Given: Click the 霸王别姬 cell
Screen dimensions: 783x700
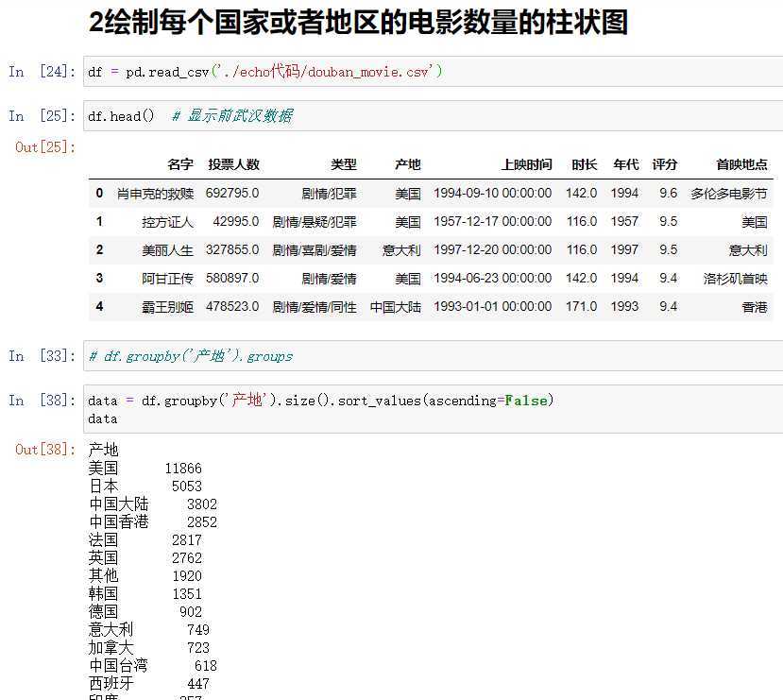Looking at the screenshot, I should [x=167, y=307].
